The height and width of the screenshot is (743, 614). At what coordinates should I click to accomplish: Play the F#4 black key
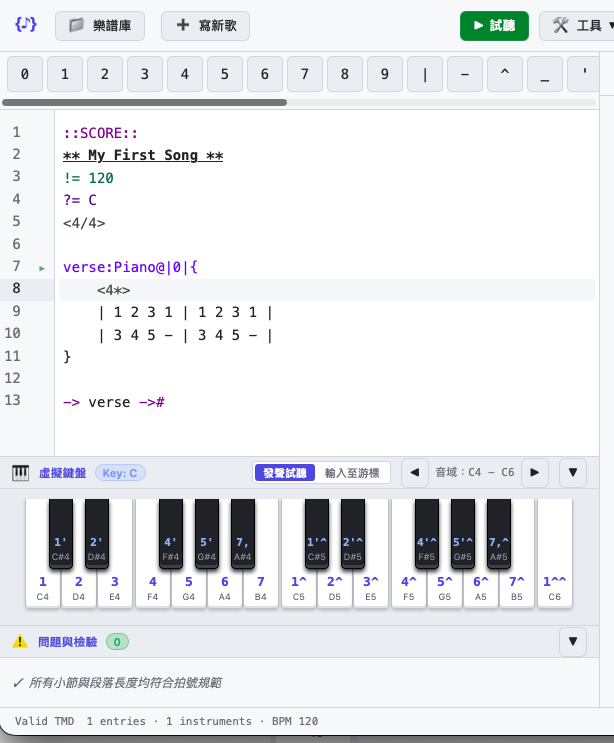point(171,533)
